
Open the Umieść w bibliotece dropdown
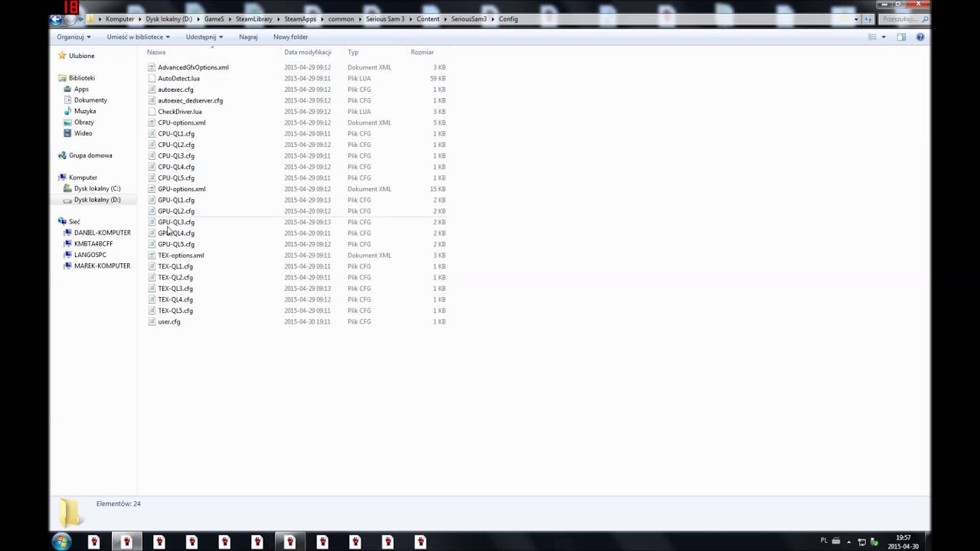tap(139, 37)
